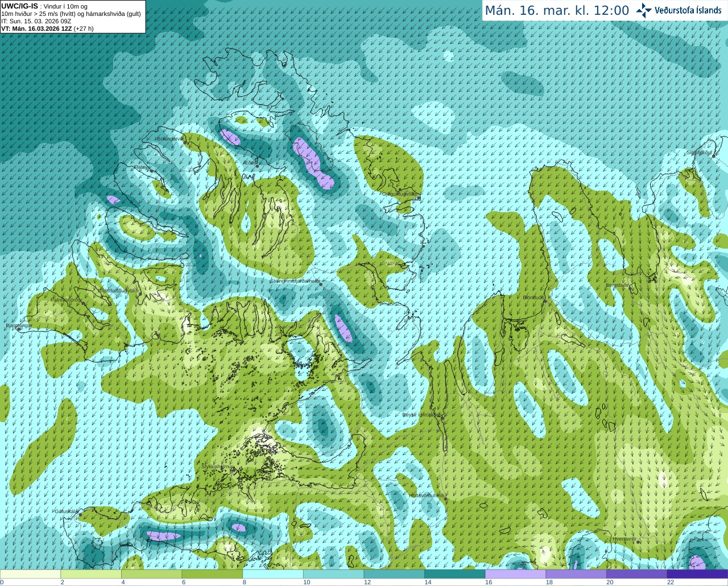
Task: Click the Bjargtangar station label
Action: pos(18,325)
